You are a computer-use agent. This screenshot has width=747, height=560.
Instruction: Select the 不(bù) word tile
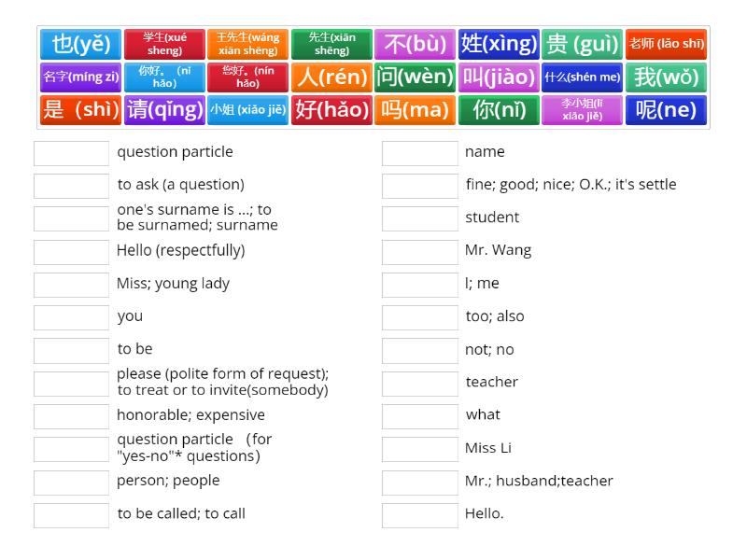click(415, 43)
